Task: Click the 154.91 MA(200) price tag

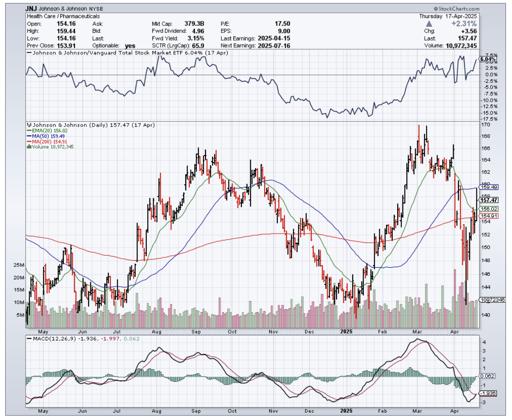Action: (x=488, y=216)
